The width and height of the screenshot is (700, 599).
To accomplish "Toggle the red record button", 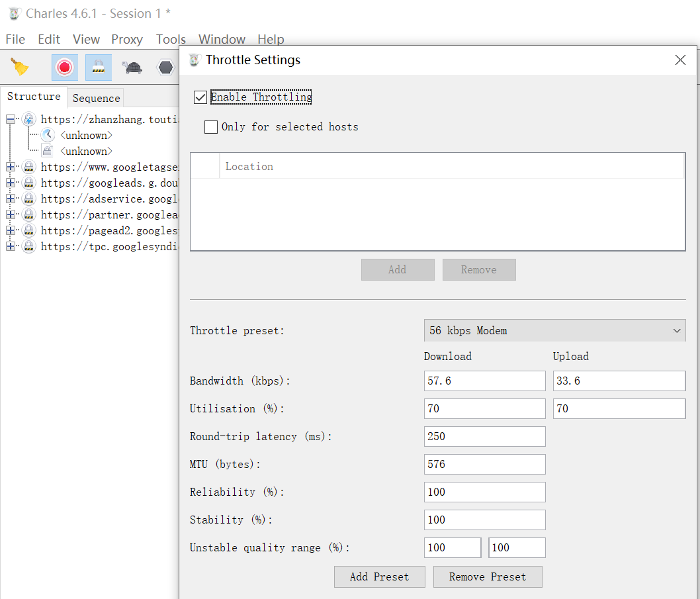I will click(x=64, y=68).
